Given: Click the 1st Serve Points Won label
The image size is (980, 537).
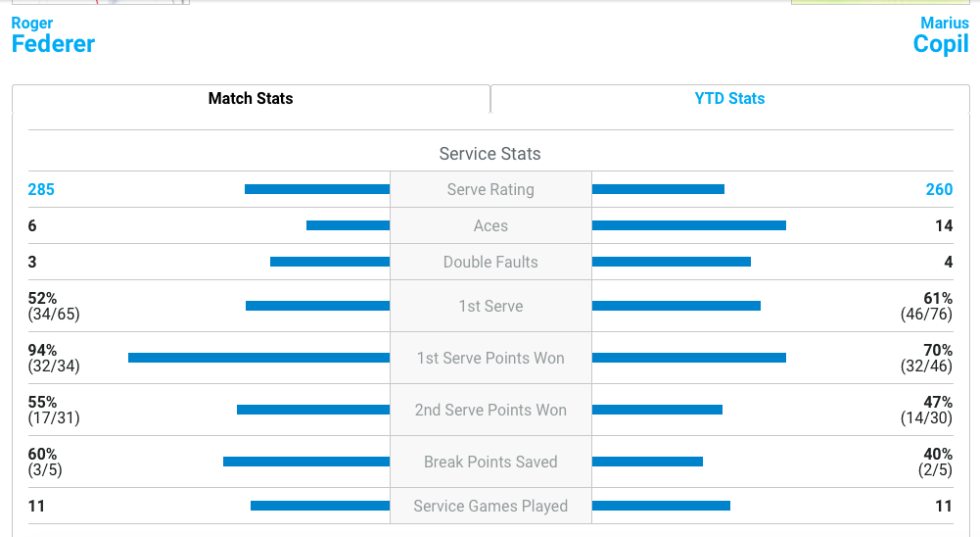Looking at the screenshot, I should coord(490,358).
